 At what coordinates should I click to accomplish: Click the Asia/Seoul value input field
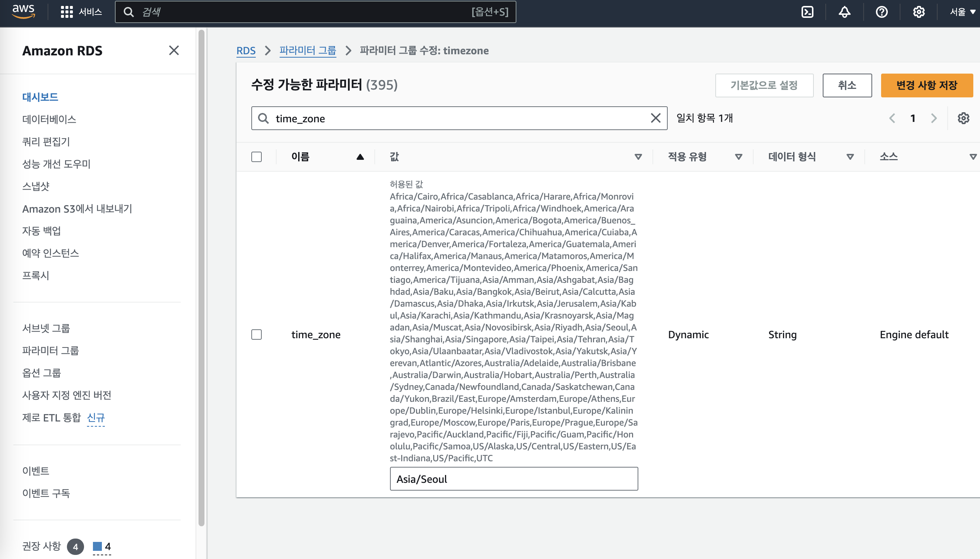(513, 479)
